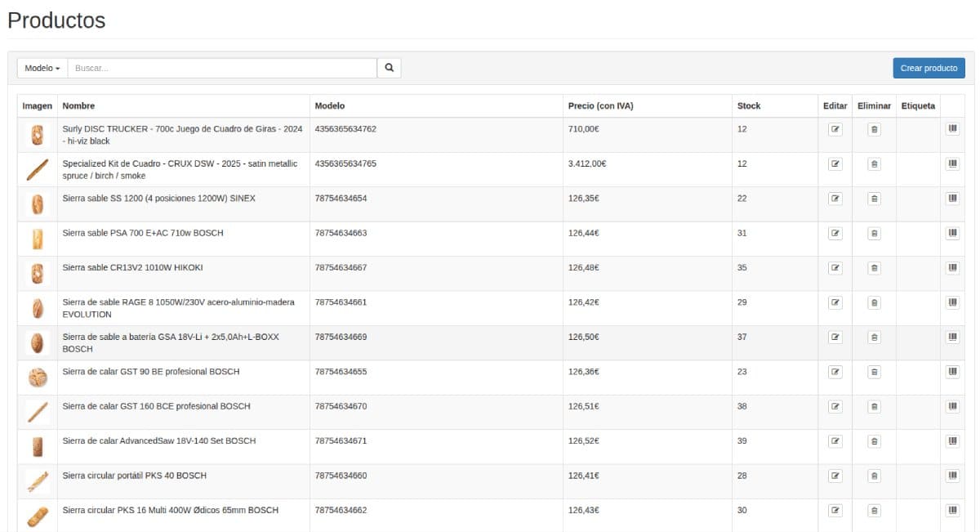Edit Sierra sable PSA 700 product

pyautogui.click(x=835, y=233)
